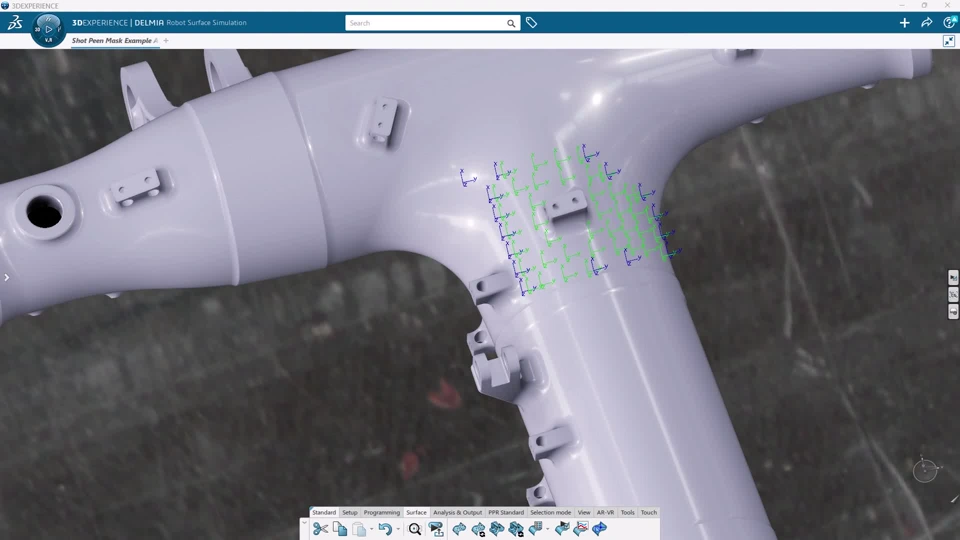Click the top icon in right side panel

[953, 277]
